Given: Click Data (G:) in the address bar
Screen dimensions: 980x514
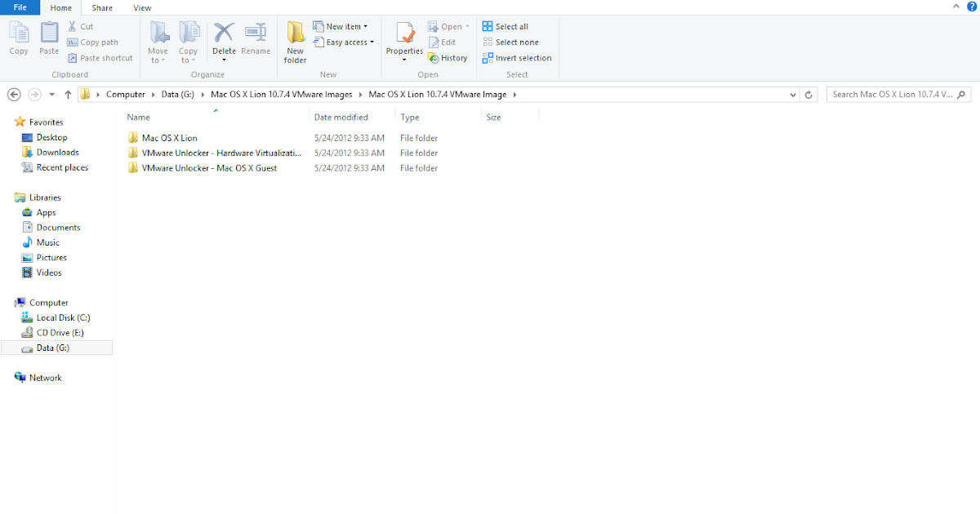Looking at the screenshot, I should (178, 95).
